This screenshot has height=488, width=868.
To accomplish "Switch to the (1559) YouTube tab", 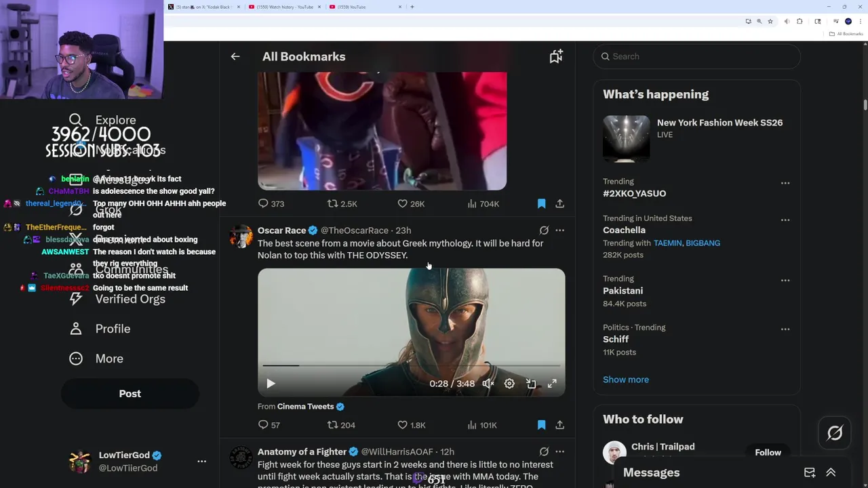I will click(x=366, y=7).
